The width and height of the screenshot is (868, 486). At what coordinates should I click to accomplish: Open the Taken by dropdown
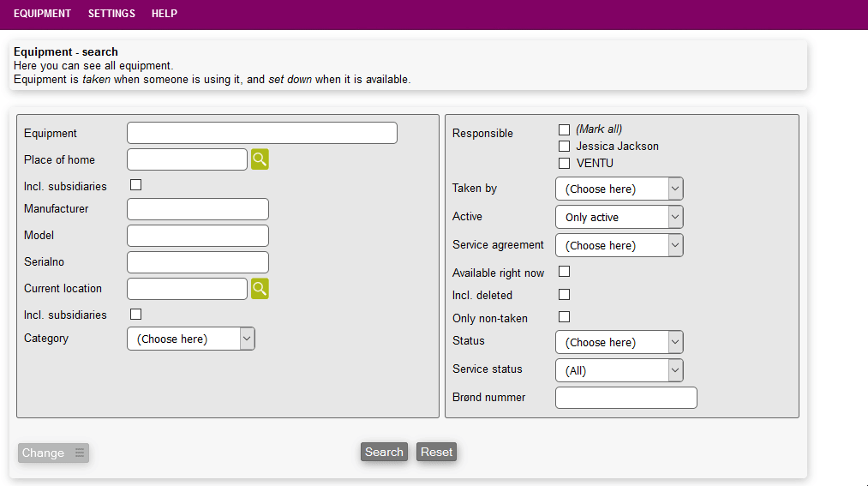(x=619, y=189)
